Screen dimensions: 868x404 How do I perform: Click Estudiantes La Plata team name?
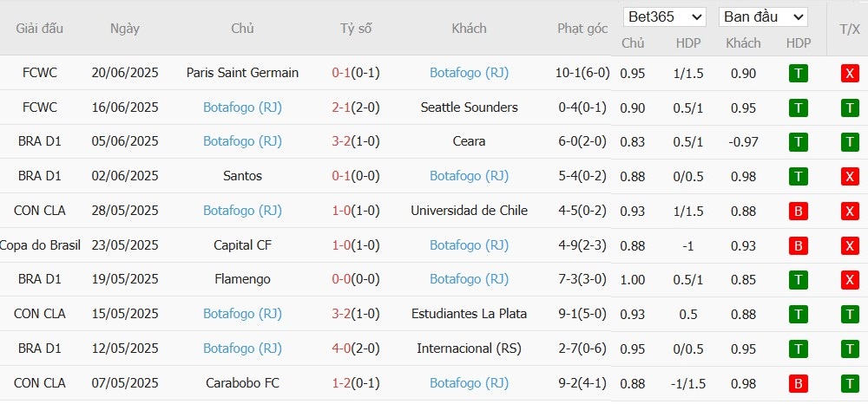click(x=469, y=314)
